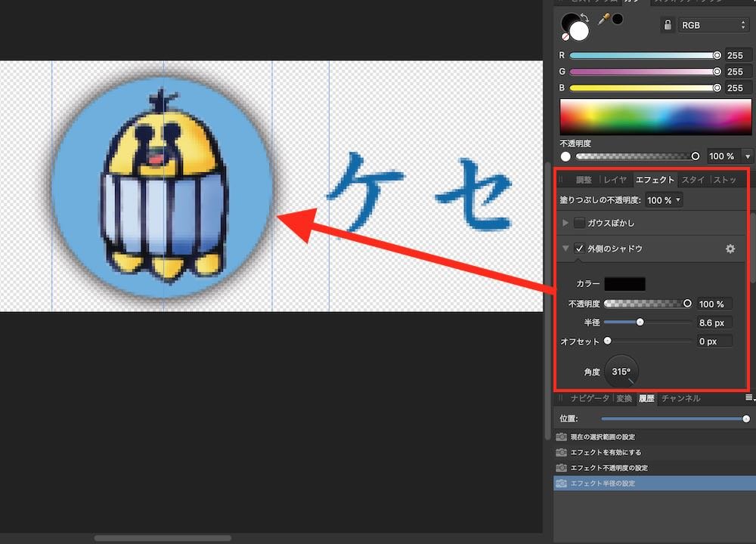Switch to the 調整 tab

(584, 180)
